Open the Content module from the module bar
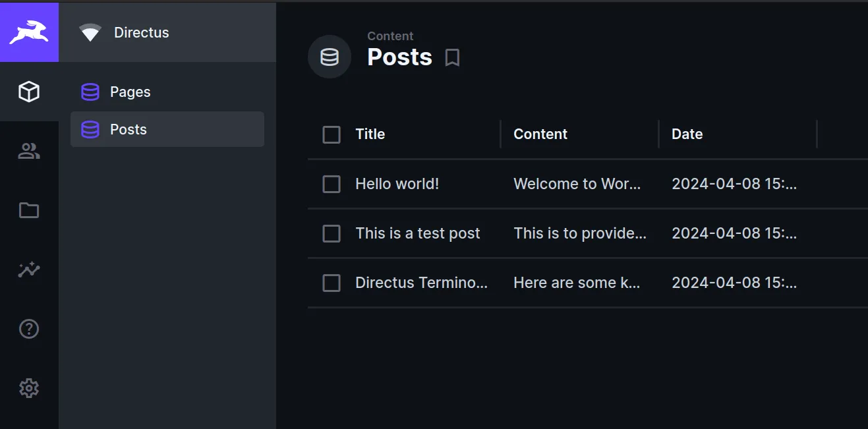Viewport: 868px width, 429px height. (x=29, y=92)
